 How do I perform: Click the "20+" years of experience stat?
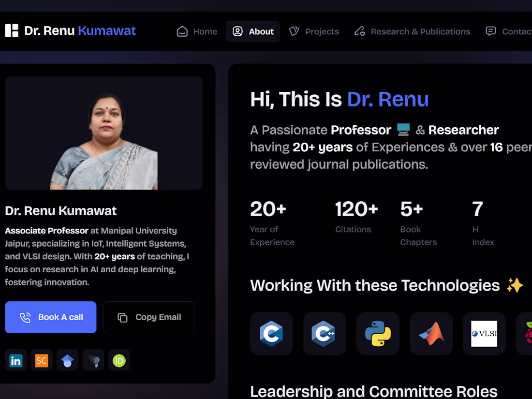268,209
